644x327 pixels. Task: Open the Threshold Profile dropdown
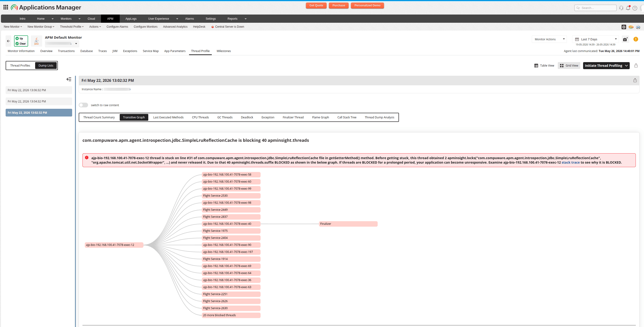coord(72,27)
